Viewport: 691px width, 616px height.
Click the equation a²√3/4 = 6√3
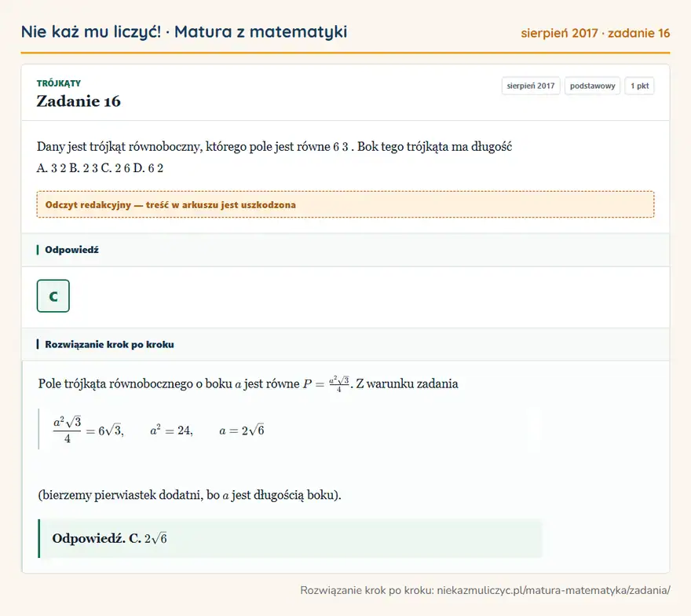pos(89,429)
